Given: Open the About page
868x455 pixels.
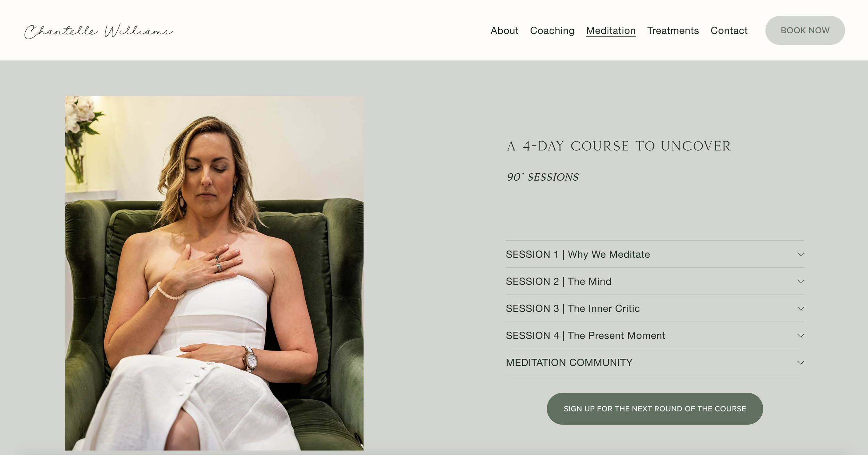Looking at the screenshot, I should click(x=504, y=31).
